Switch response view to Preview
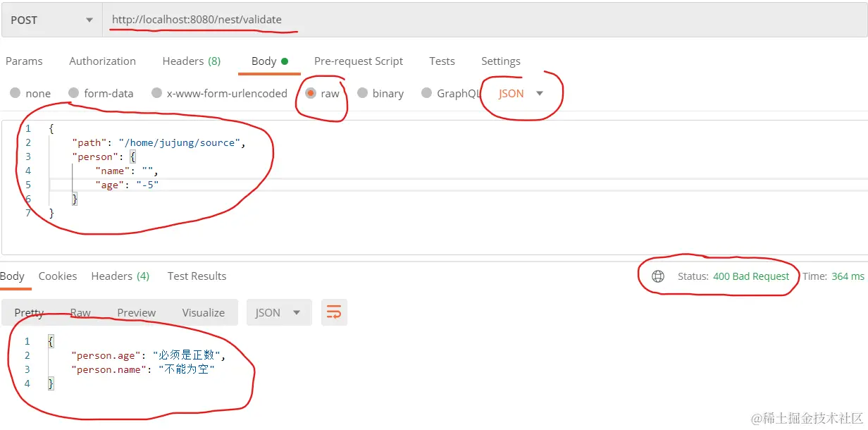Screen dimensions: 868x430 tap(137, 313)
